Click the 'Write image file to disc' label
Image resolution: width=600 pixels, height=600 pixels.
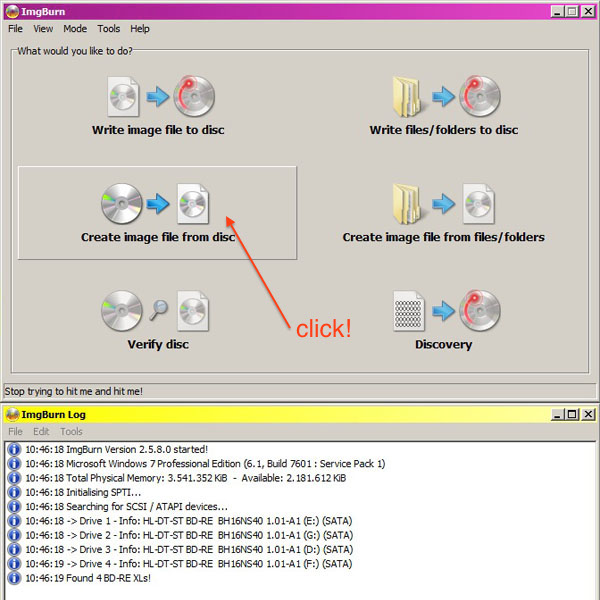(158, 130)
